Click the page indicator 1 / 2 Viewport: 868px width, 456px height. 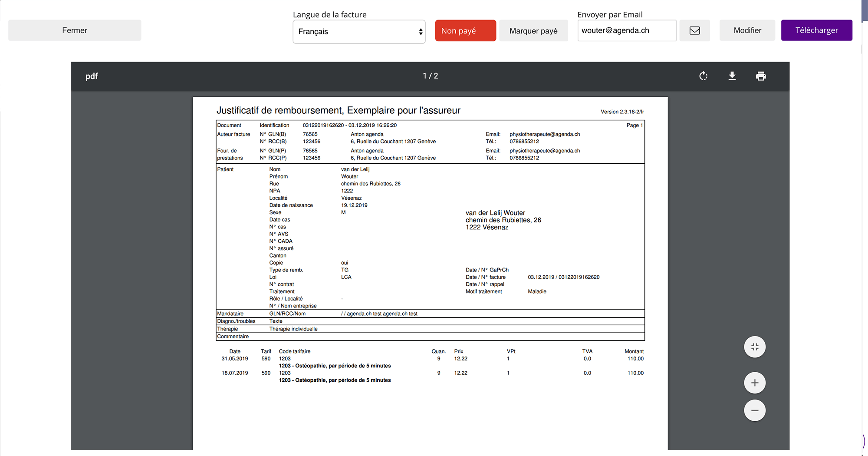pos(430,76)
